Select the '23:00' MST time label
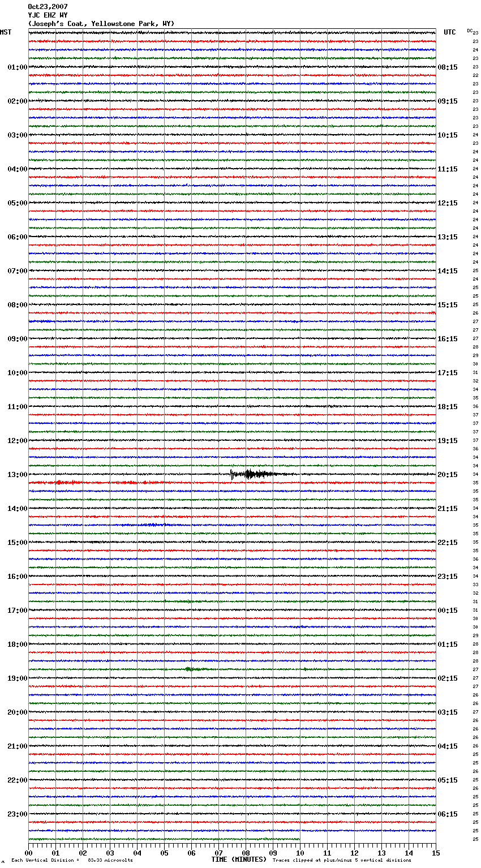 [x=17, y=814]
